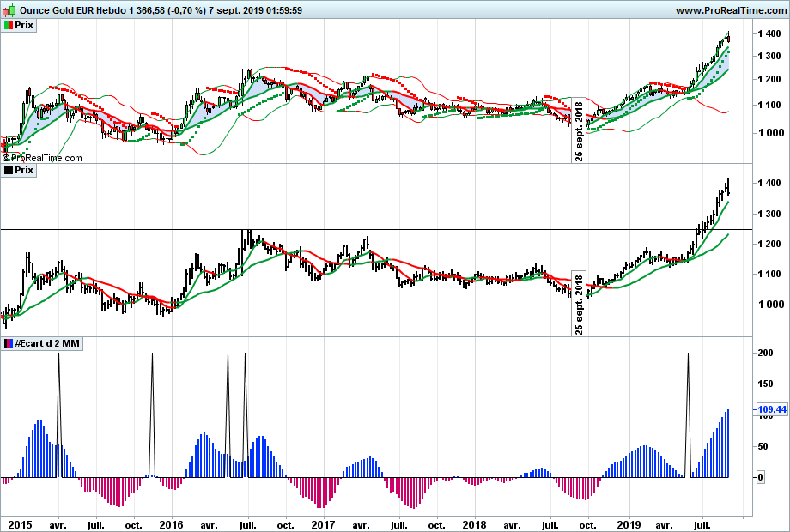Click the candlestick icon in the title bar
The image size is (790, 532).
pos(9,10)
